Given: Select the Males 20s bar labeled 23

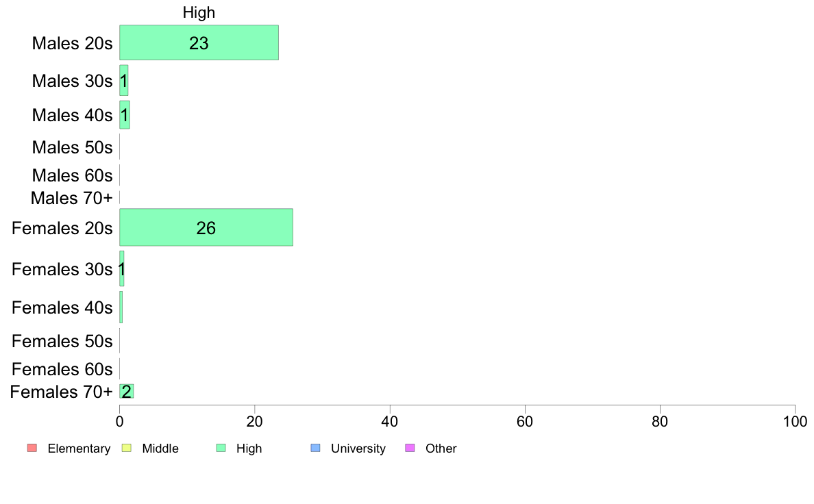Looking at the screenshot, I should pyautogui.click(x=199, y=42).
